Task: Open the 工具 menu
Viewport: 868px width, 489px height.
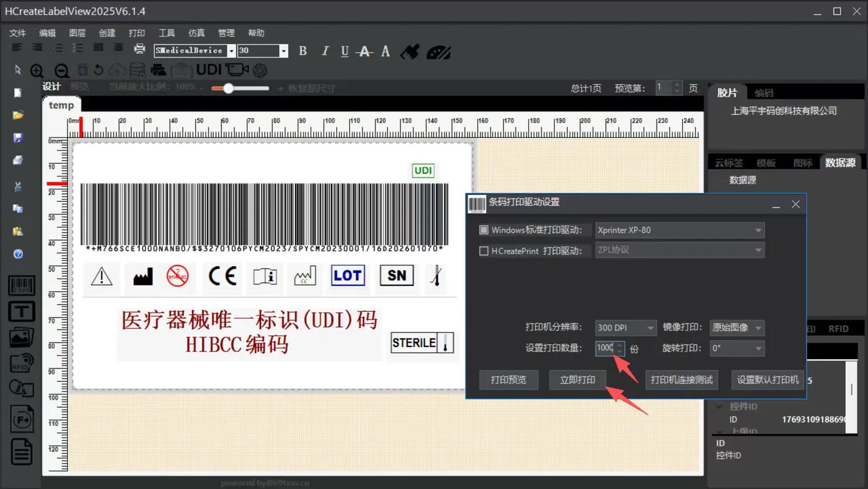Action: click(167, 33)
